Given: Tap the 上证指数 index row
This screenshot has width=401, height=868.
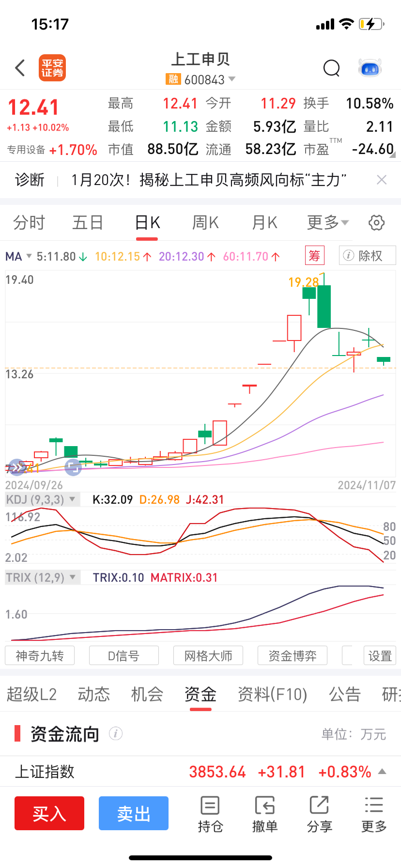Looking at the screenshot, I should [200, 771].
